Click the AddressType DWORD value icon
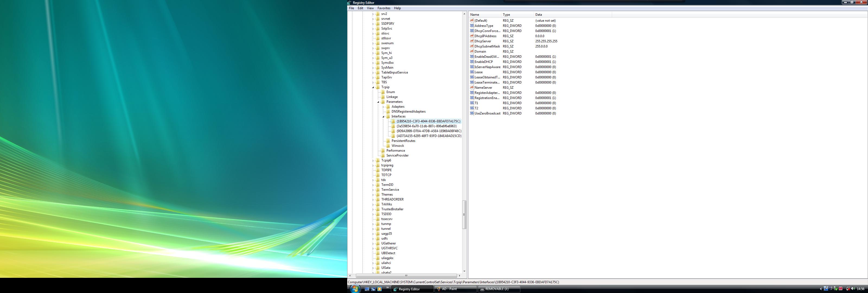This screenshot has height=293, width=868. pos(472,26)
